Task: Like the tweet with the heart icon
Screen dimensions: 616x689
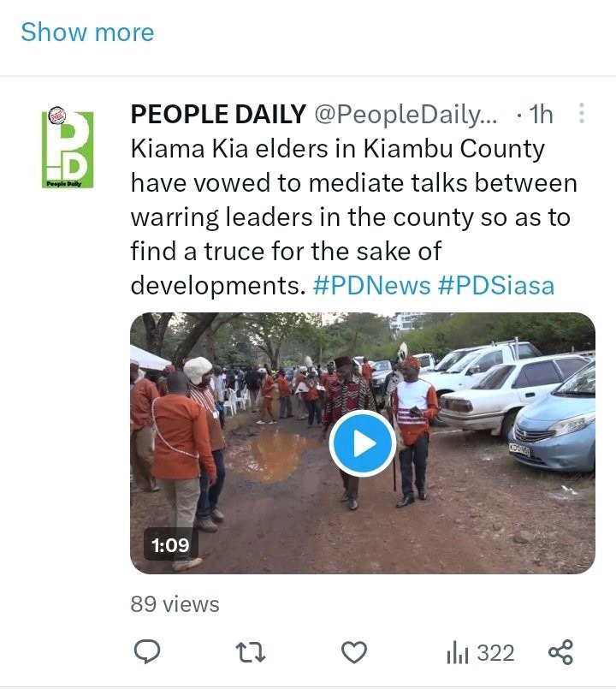Action: [x=354, y=652]
